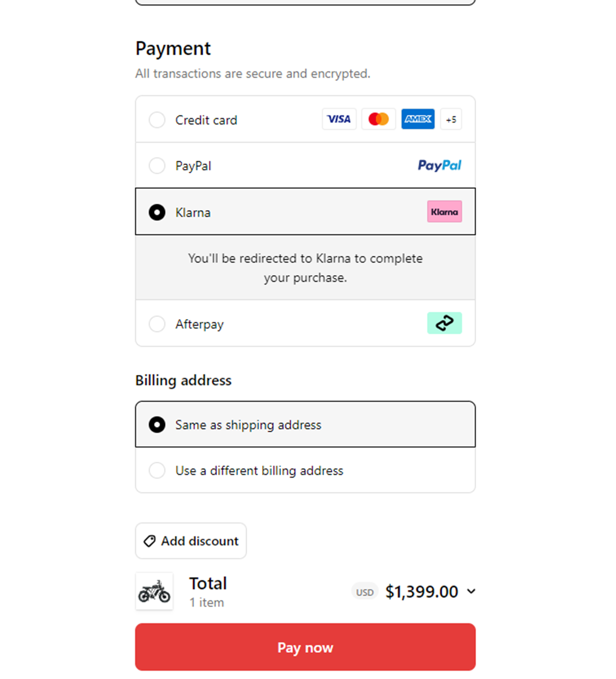Click the Afterpay logo icon

coord(444,323)
